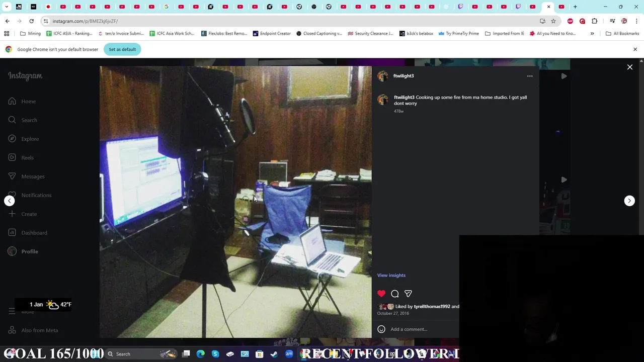Open Home in the Instagram sidebar
Image resolution: width=644 pixels, height=362 pixels.
click(x=22, y=102)
